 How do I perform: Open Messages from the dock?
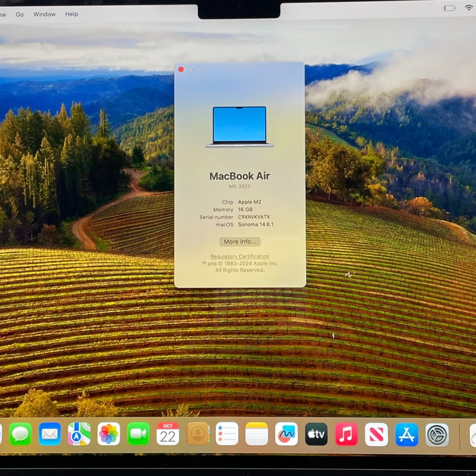pyautogui.click(x=20, y=434)
